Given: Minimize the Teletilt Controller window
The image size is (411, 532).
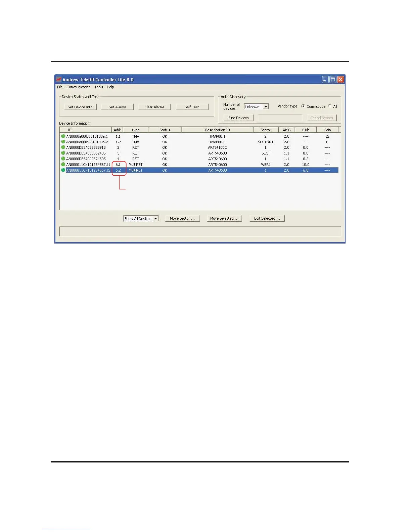Looking at the screenshot, I should tap(325, 80).
